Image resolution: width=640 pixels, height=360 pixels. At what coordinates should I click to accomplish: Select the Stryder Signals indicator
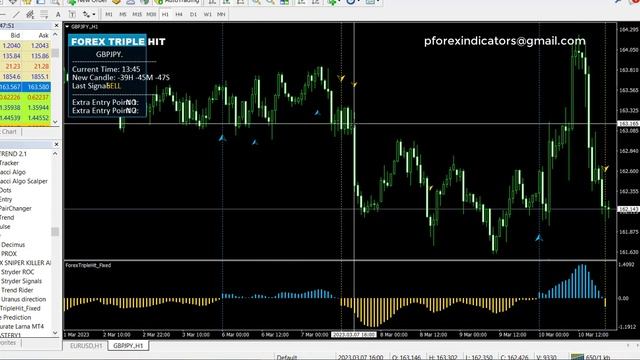21,281
